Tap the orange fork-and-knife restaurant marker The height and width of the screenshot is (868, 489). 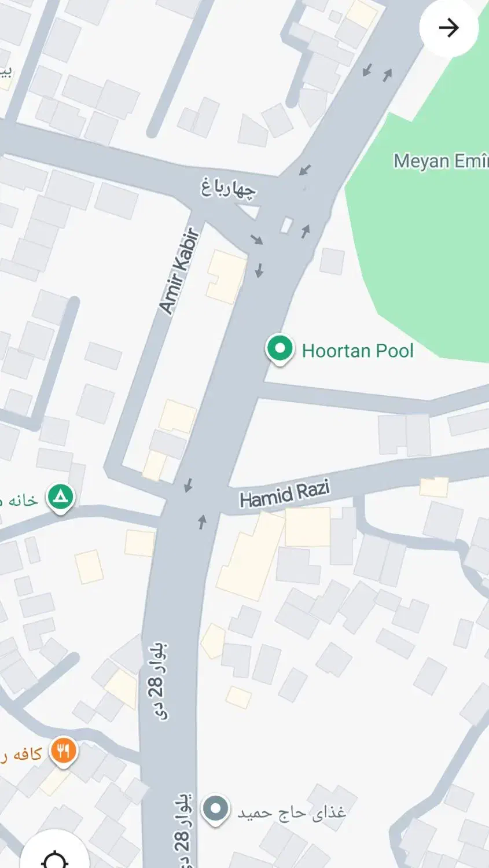[64, 752]
